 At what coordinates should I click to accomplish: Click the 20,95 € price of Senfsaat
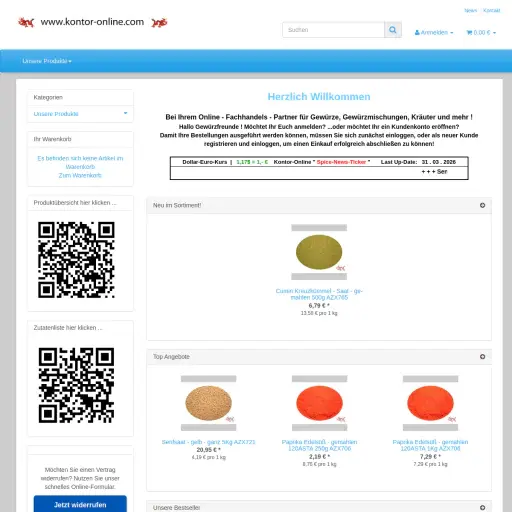[x=208, y=450]
